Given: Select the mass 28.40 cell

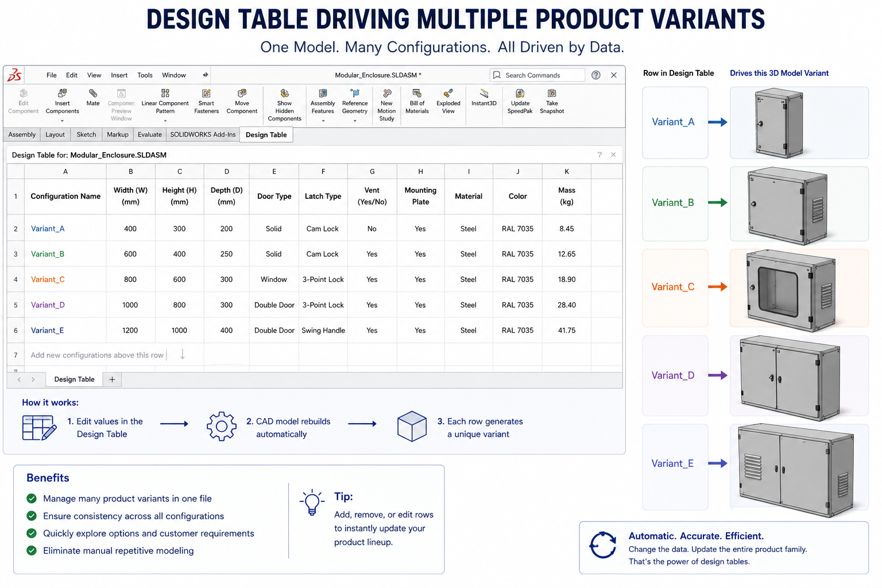Looking at the screenshot, I should pyautogui.click(x=567, y=305).
